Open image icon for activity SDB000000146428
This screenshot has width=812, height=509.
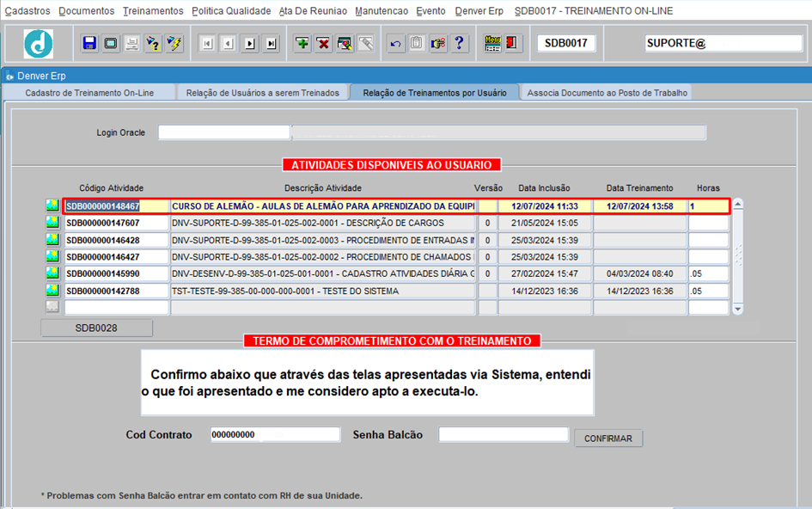coord(52,240)
